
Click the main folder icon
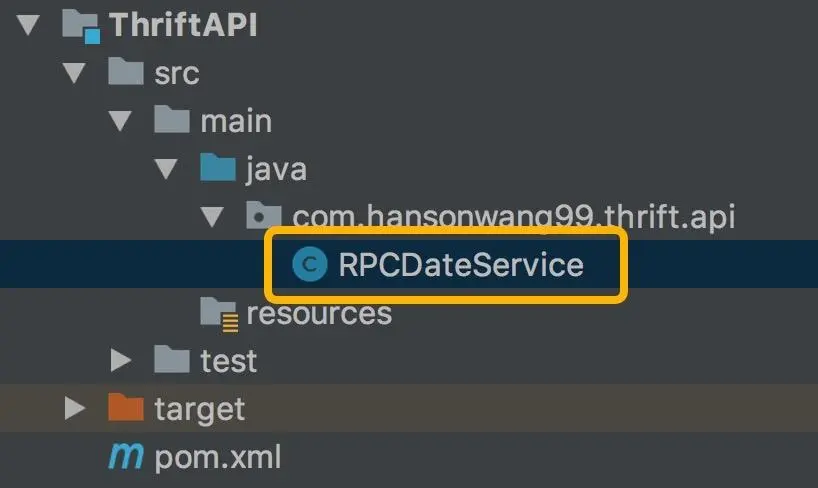click(x=172, y=119)
